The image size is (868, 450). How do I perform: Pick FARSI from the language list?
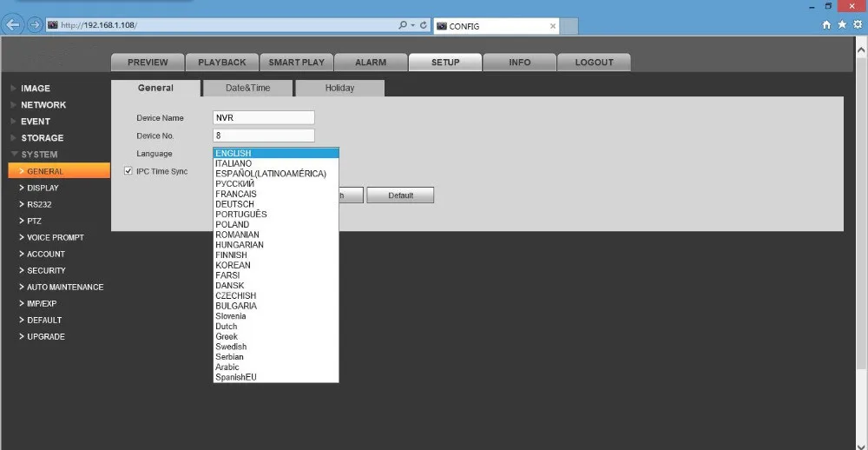point(276,275)
